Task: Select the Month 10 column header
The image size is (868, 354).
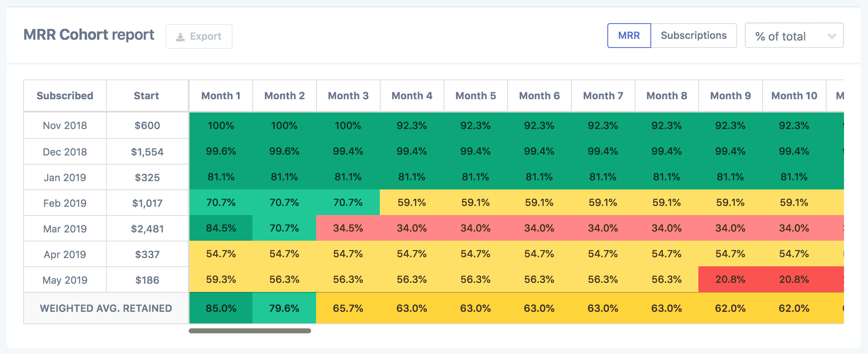Action: point(794,96)
